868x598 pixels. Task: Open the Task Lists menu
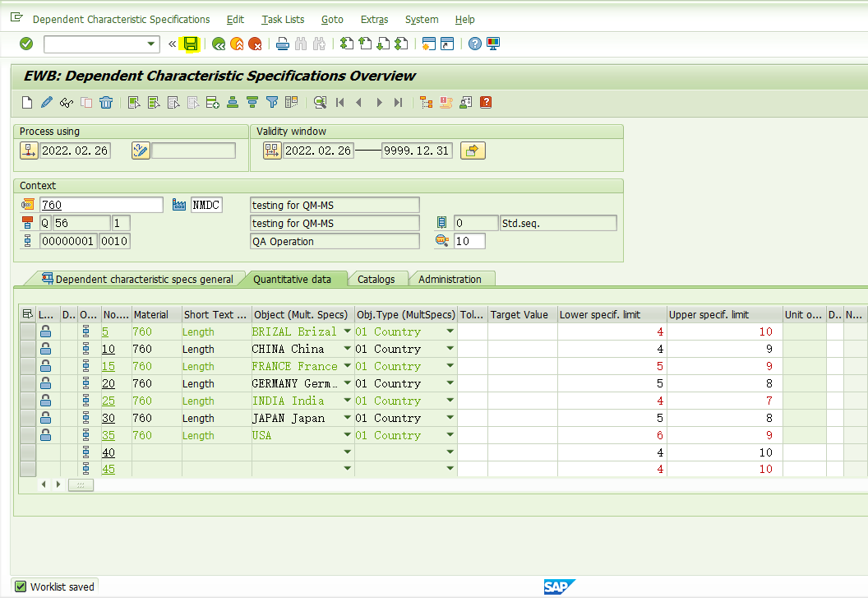pyautogui.click(x=283, y=20)
